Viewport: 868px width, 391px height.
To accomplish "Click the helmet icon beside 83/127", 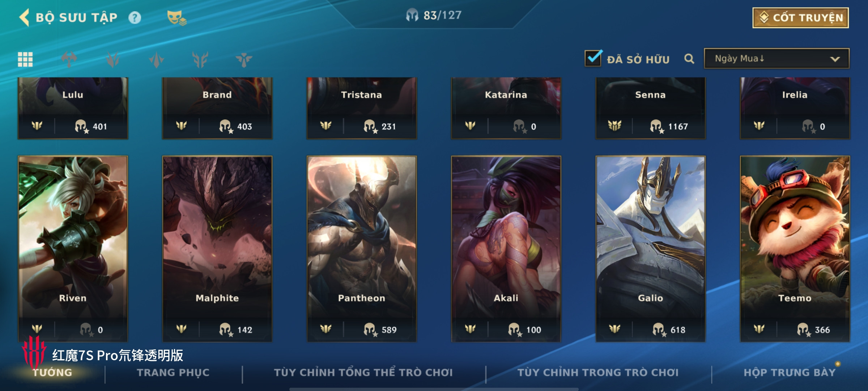I will click(412, 16).
